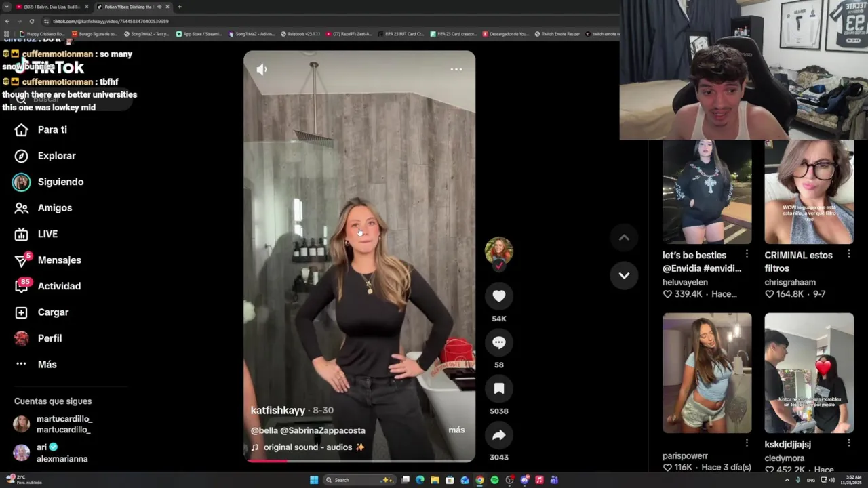Share the video with arrow icon
This screenshot has width=868, height=488.
[x=499, y=435]
